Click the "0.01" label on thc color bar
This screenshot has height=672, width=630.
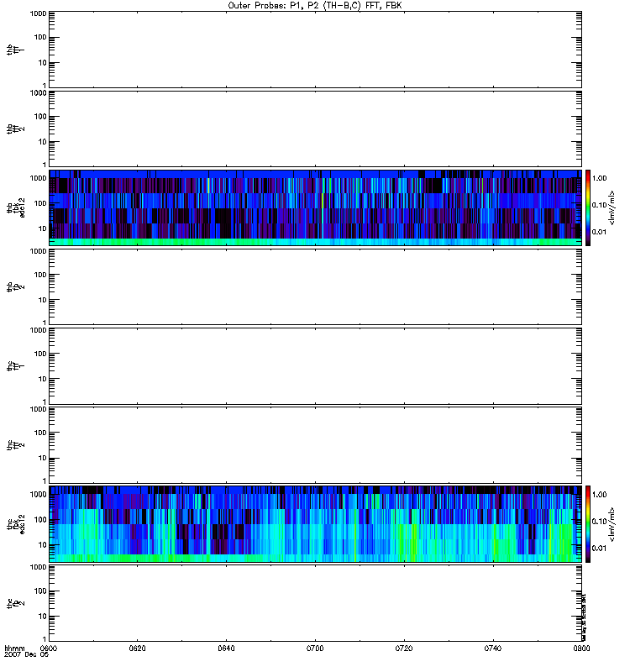(599, 549)
